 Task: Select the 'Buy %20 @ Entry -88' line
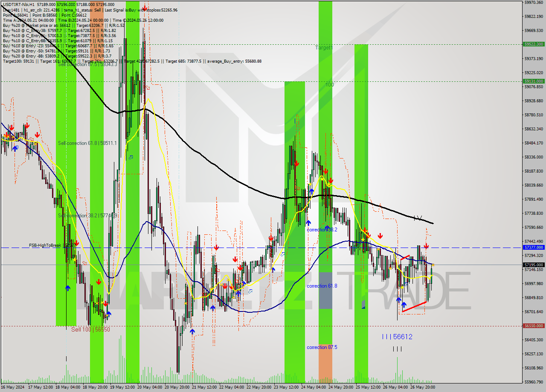(x=57, y=56)
